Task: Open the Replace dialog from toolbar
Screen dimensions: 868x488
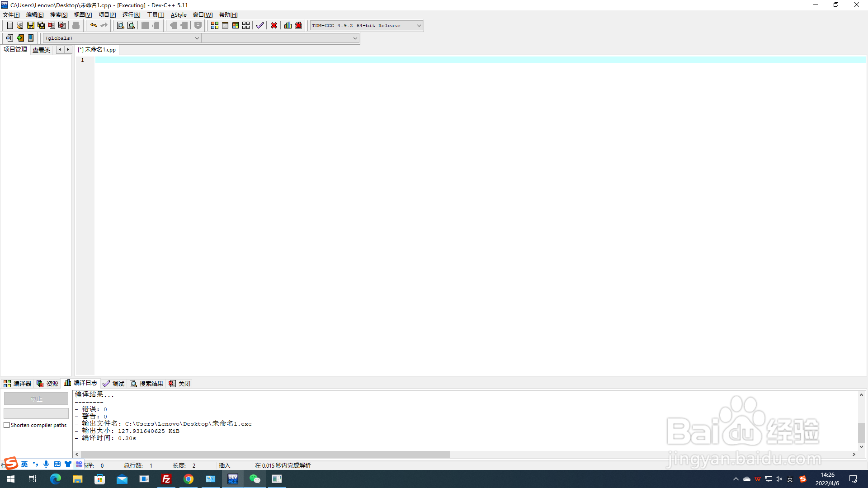Action: click(131, 25)
